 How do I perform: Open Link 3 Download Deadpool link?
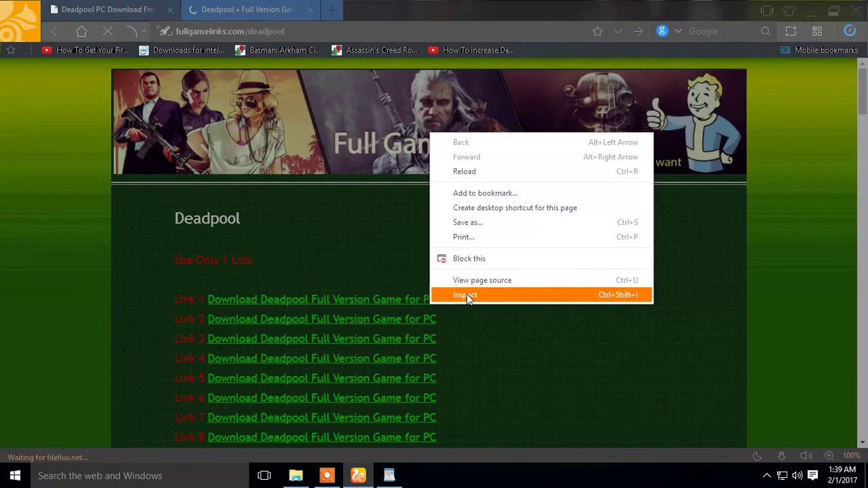[x=322, y=339]
